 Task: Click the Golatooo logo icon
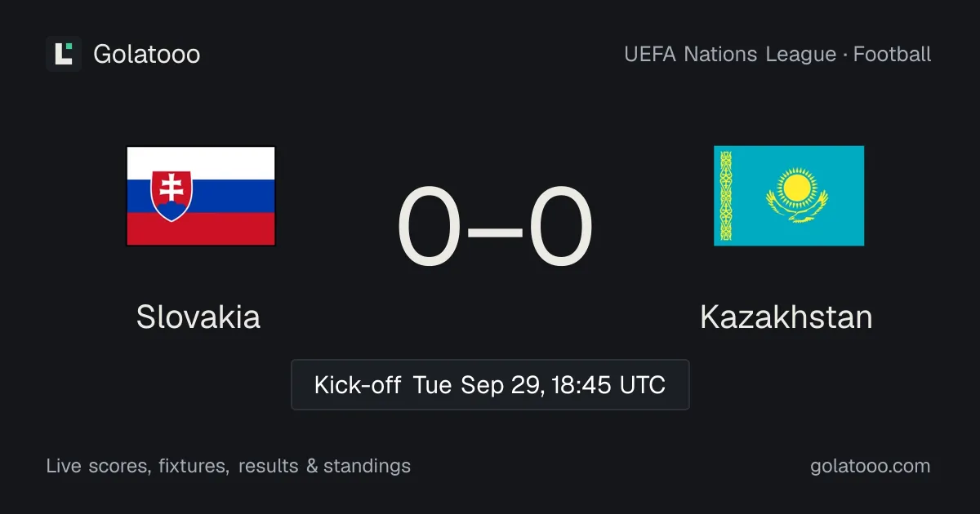pyautogui.click(x=64, y=54)
